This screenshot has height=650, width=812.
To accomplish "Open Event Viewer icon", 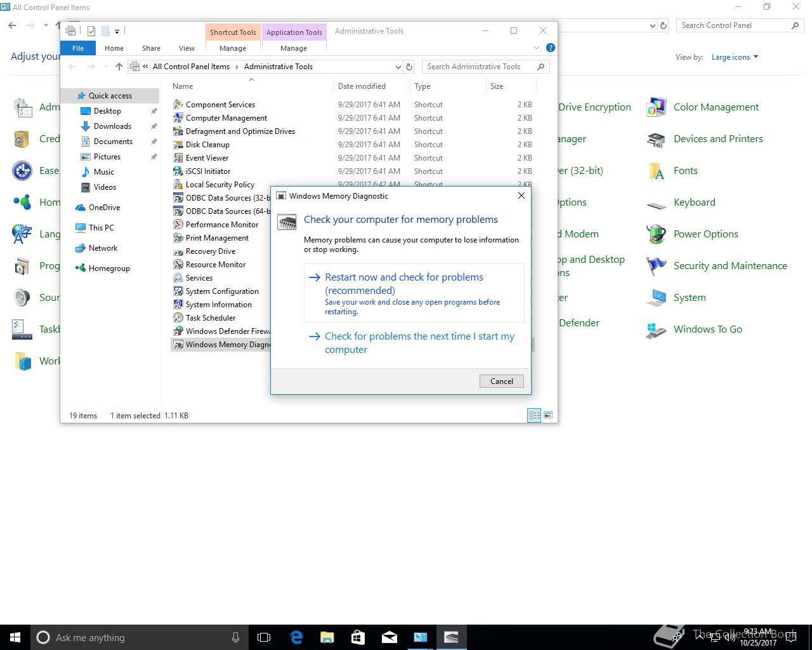I will (178, 158).
